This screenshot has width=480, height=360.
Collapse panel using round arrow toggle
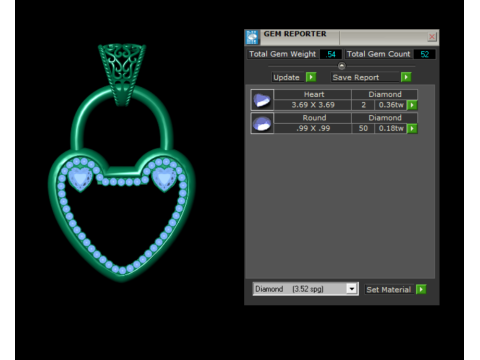pyautogui.click(x=341, y=66)
